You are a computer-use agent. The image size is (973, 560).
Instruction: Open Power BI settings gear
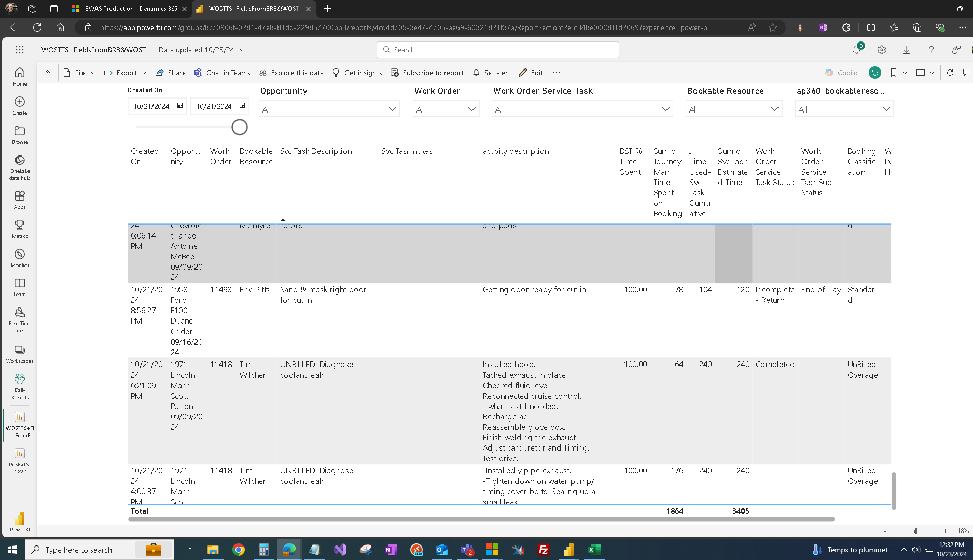click(882, 50)
